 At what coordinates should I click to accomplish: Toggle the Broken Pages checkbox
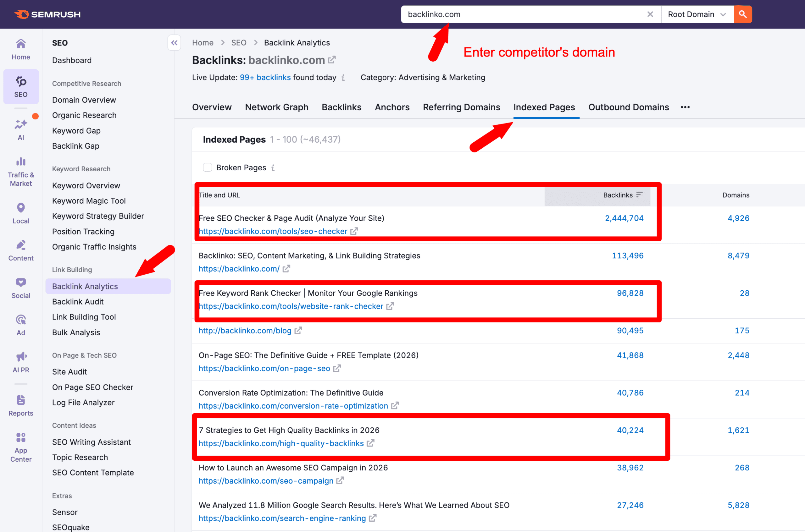pyautogui.click(x=207, y=167)
